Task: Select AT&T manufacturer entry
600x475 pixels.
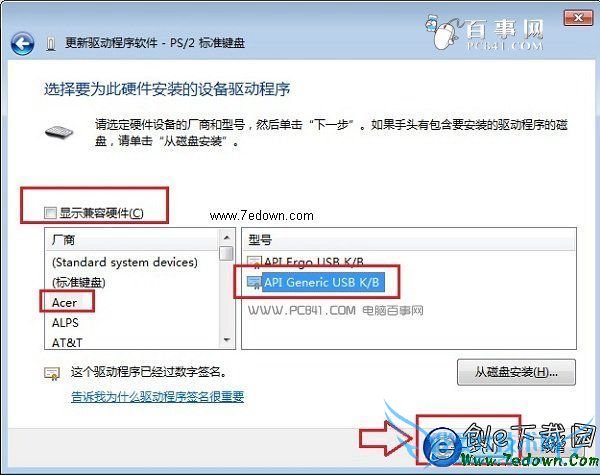Action: click(x=67, y=342)
